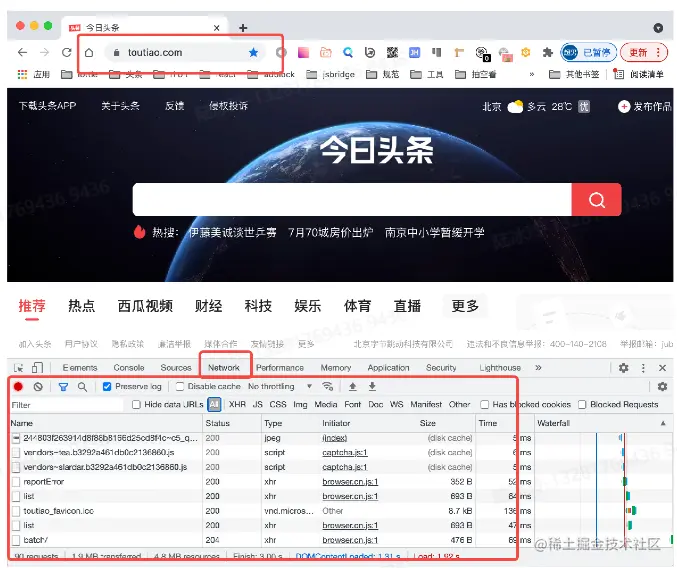Check Hide data URLs
Viewport: 677px width, 568px height.
point(136,404)
